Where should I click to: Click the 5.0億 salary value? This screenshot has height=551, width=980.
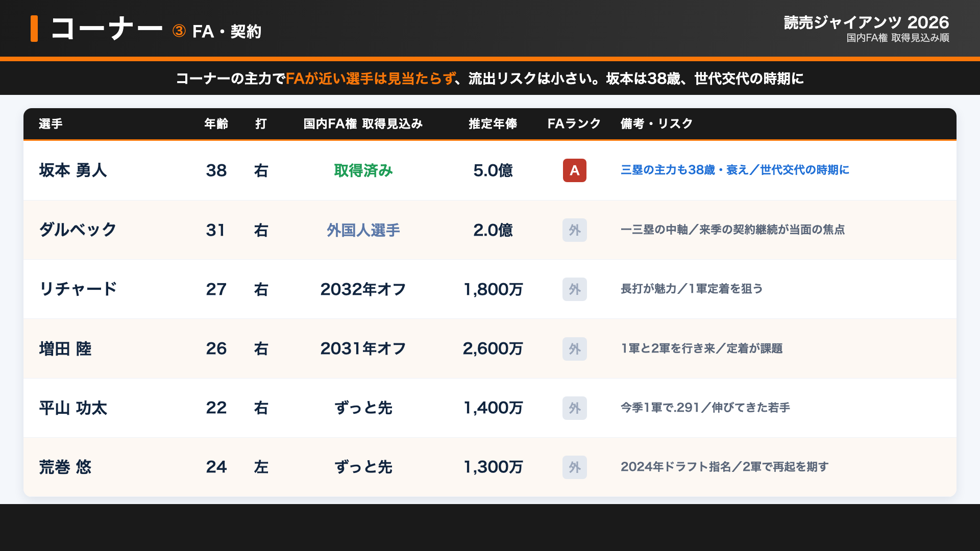(x=493, y=170)
